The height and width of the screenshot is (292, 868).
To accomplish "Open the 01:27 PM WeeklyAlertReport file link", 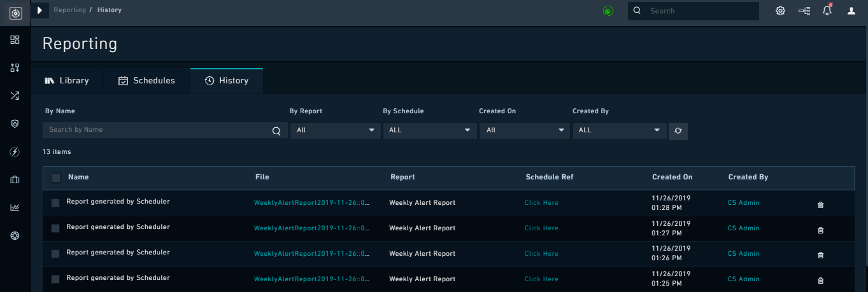I will [312, 228].
